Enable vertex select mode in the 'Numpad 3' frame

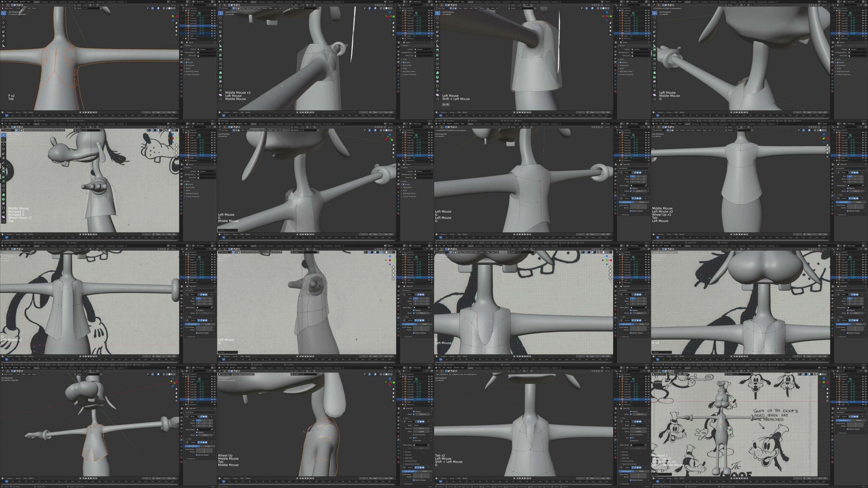pos(17,130)
